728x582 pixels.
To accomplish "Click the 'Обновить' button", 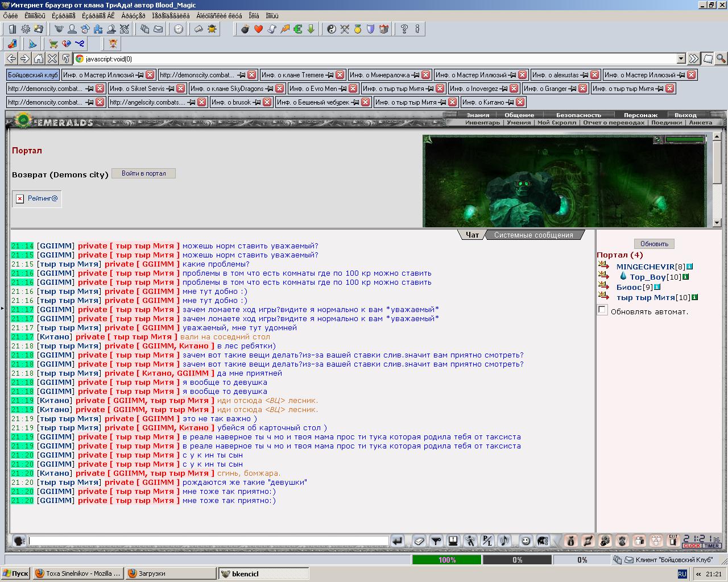I will (654, 244).
